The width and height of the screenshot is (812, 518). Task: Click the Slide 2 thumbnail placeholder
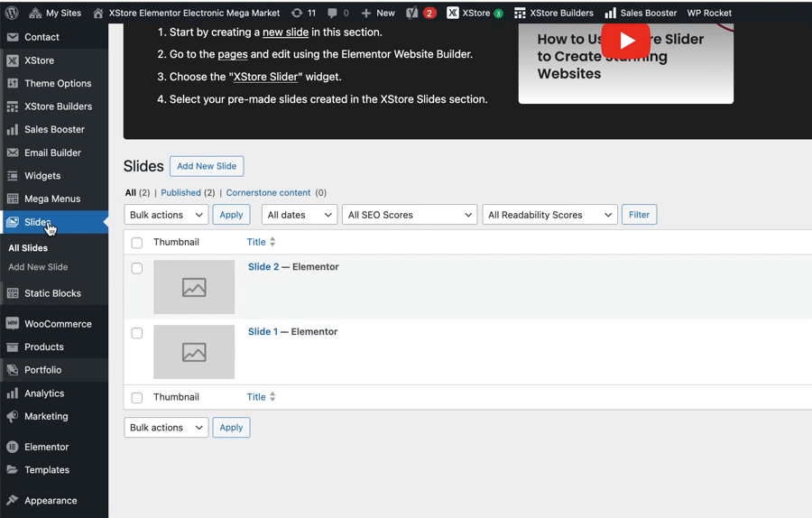point(194,287)
